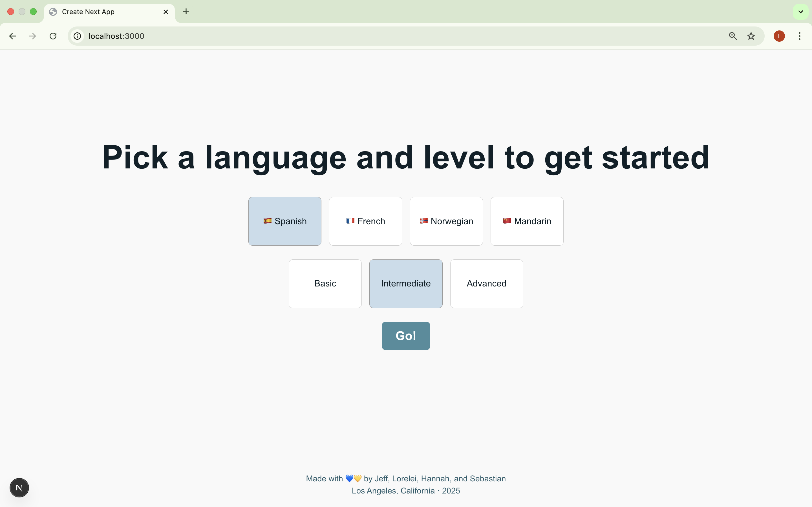
Task: Click the zoom magnifier icon
Action: point(732,36)
